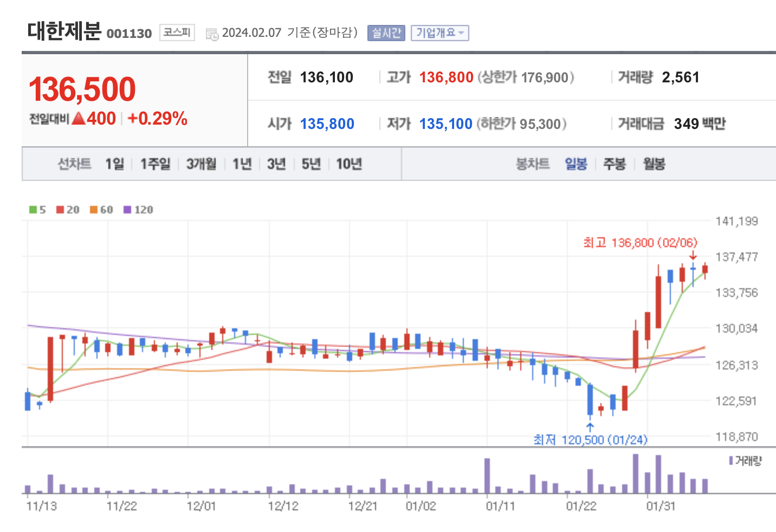
Task: Click the current price 136,500
Action: coord(82,89)
